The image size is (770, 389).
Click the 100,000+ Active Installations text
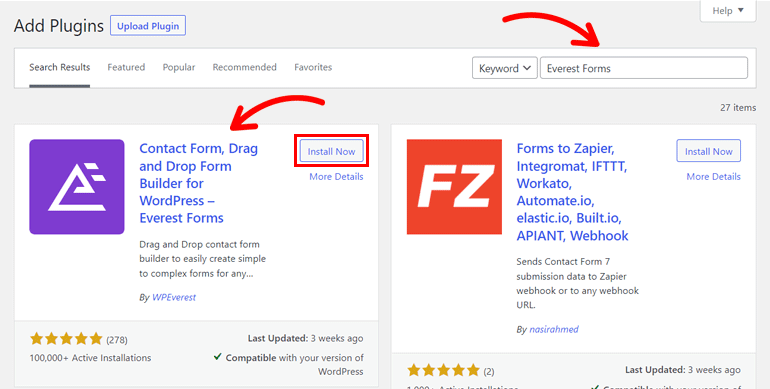(x=90, y=358)
